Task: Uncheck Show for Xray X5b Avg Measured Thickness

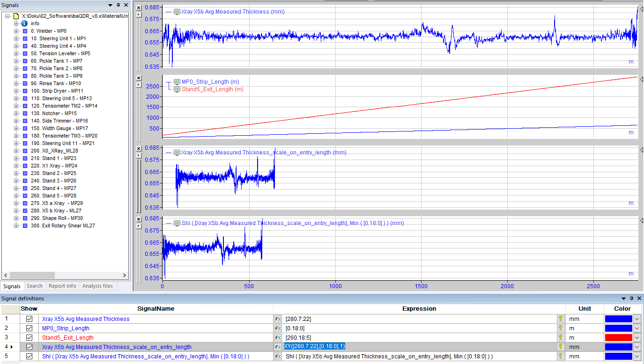Action: coord(29,319)
